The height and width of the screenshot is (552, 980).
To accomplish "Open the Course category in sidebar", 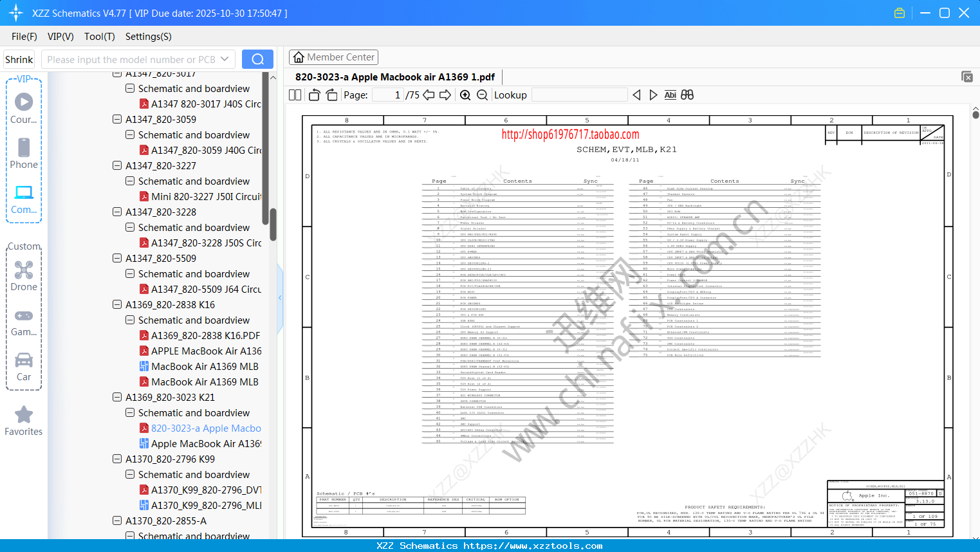I will (24, 109).
